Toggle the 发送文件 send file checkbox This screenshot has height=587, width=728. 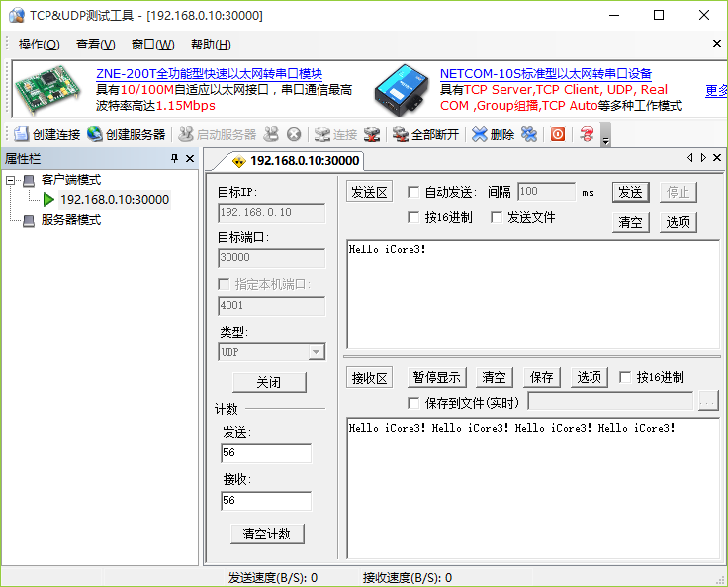coord(497,217)
